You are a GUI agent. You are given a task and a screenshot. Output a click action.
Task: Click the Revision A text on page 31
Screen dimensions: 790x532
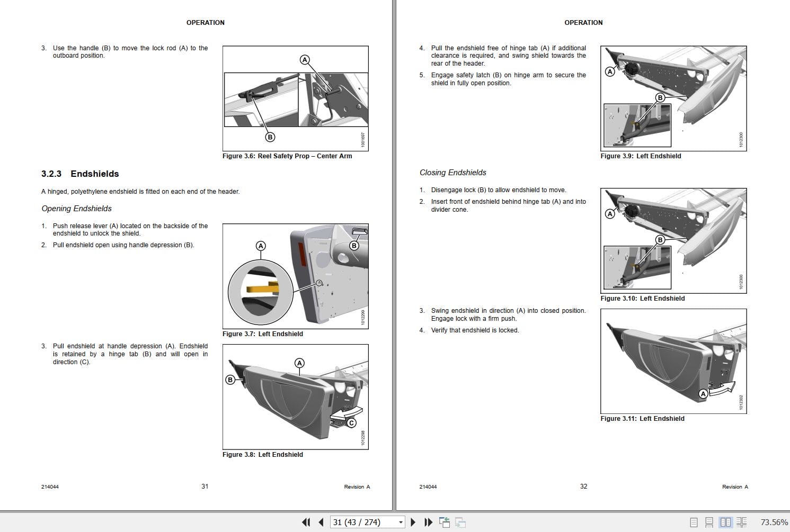coord(357,487)
